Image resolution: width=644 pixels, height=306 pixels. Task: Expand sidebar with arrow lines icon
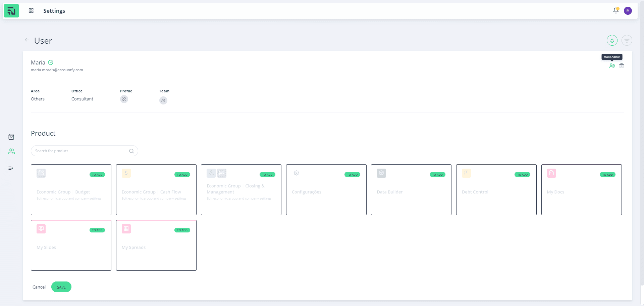(11, 168)
